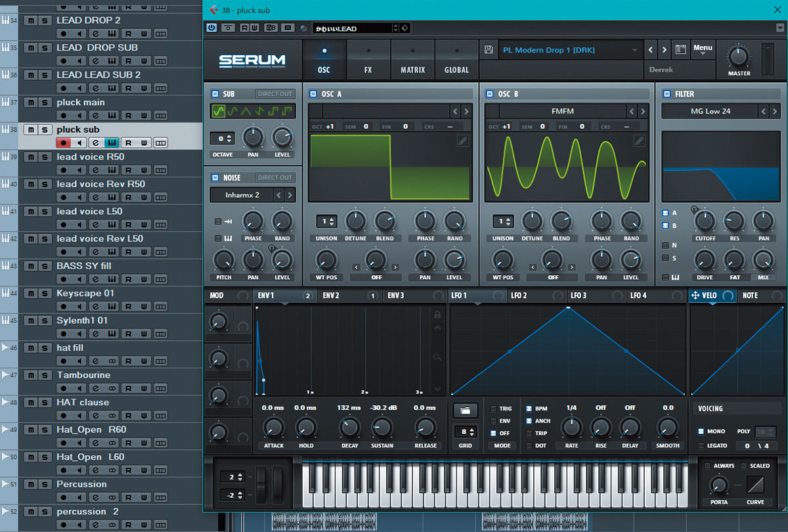
Task: Open the MG Low 24 filter type list
Action: (710, 111)
